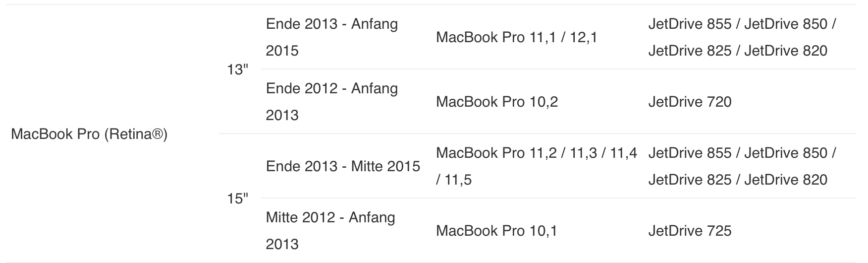
Task: Select MacBook Pro 11,1 / 12,1 model text
Action: pyautogui.click(x=517, y=37)
